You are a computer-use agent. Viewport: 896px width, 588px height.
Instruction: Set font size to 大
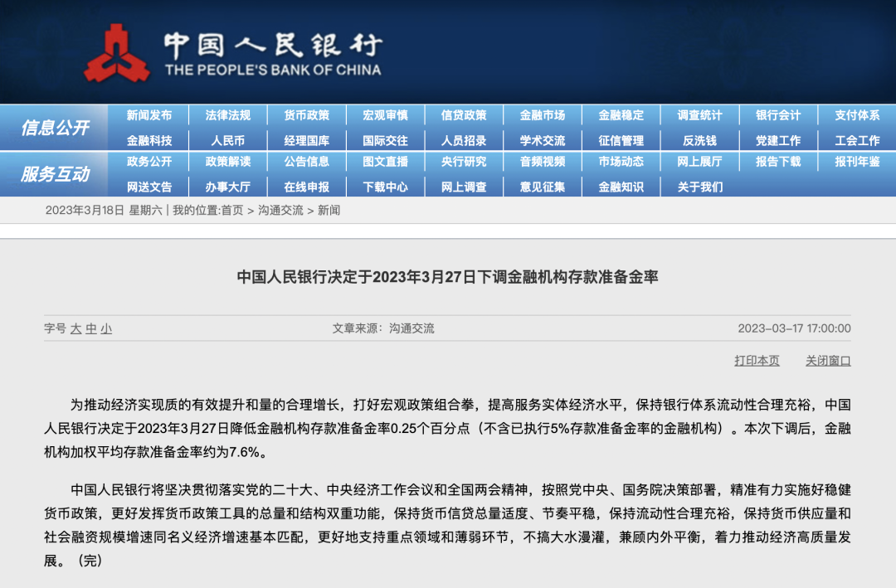(x=76, y=328)
